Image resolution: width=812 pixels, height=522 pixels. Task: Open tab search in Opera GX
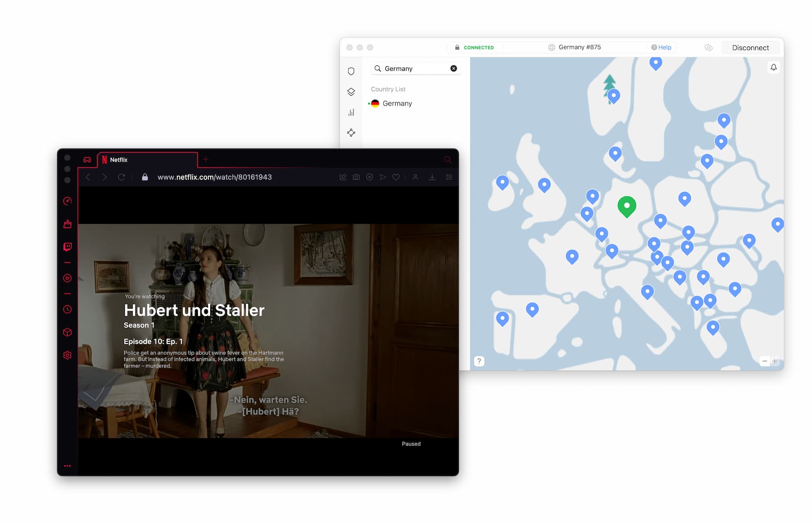pyautogui.click(x=448, y=160)
